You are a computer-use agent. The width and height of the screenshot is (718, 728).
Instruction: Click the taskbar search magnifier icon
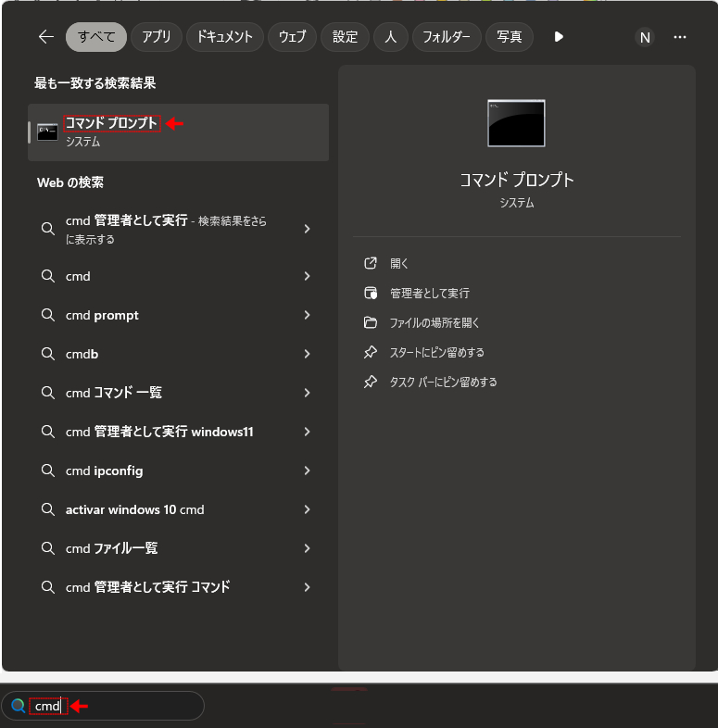pos(19,706)
